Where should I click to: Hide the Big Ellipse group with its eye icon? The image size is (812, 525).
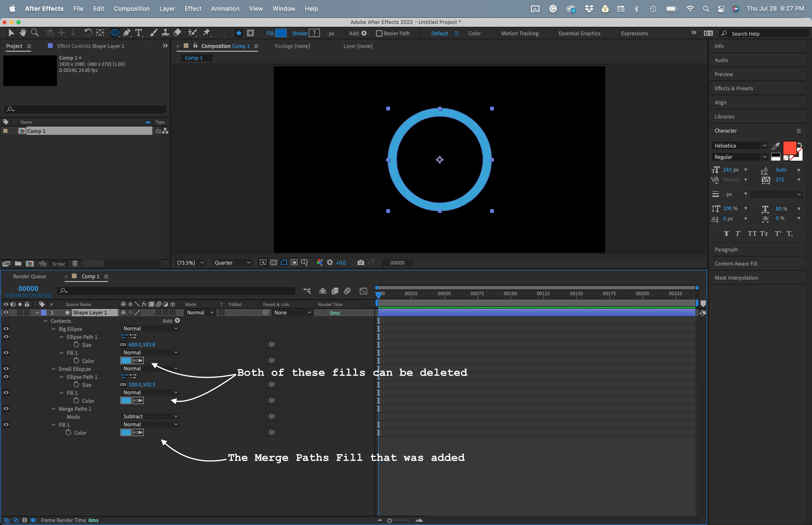coord(6,328)
